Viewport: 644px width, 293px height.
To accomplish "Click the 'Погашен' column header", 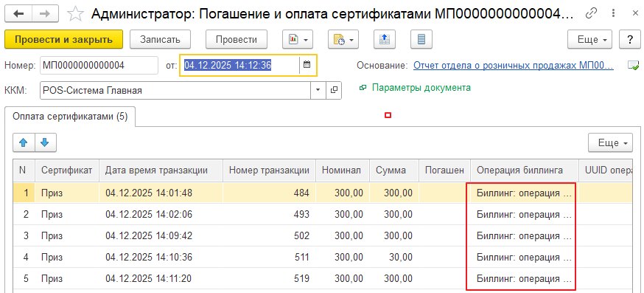I will click(445, 170).
